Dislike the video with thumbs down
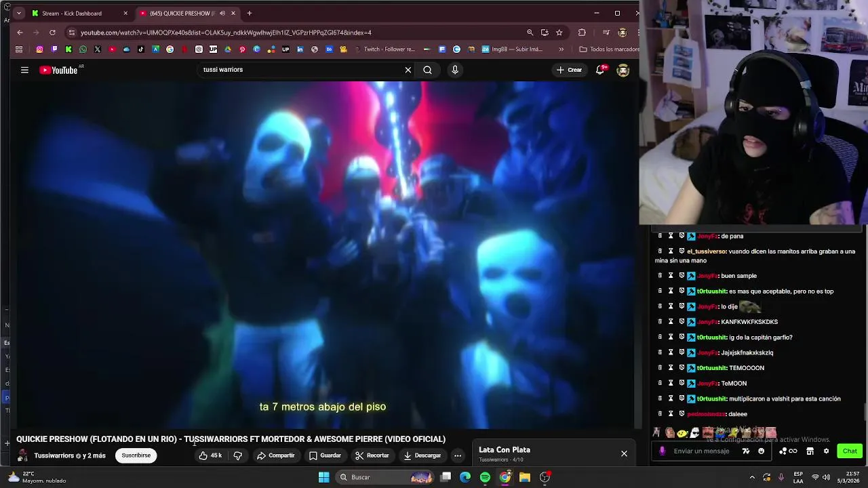This screenshot has height=488, width=868. pyautogui.click(x=237, y=455)
